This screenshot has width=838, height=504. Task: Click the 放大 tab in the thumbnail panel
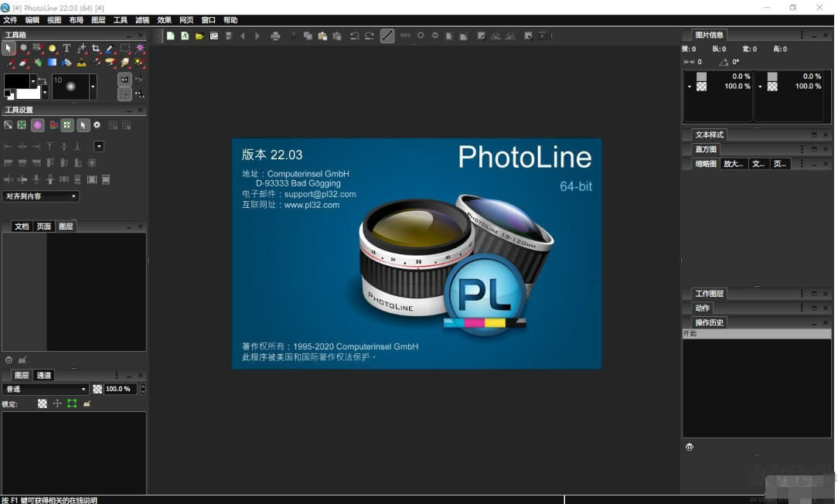(733, 163)
